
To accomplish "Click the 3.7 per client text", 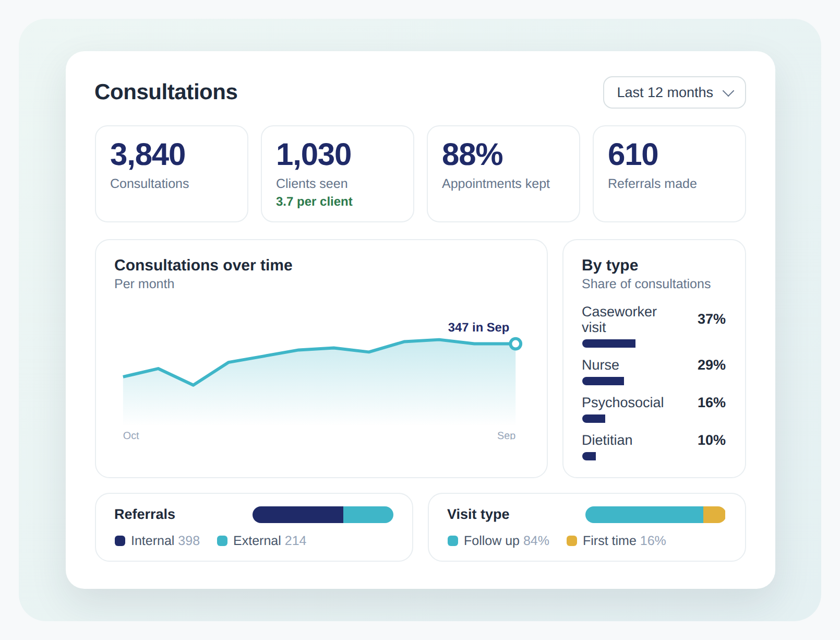I will pos(314,202).
